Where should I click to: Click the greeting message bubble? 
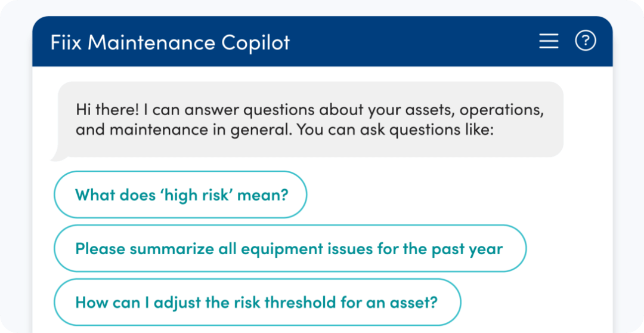click(310, 119)
